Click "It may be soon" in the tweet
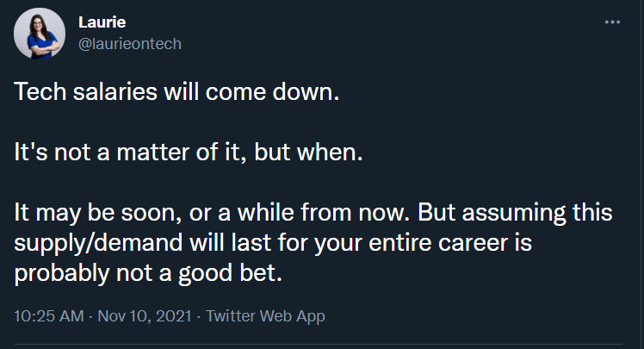The width and height of the screenshot is (644, 349). pyautogui.click(x=79, y=213)
